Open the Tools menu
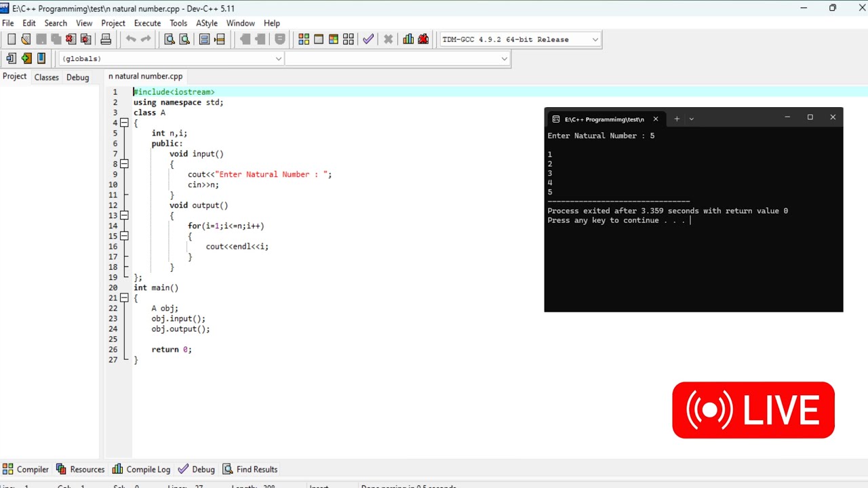 click(178, 23)
